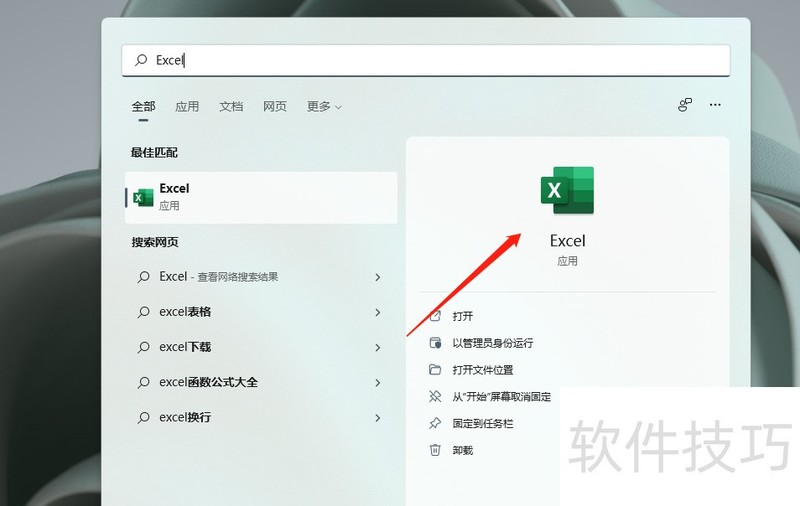Click search icon beside Excel 查看网络搜索结果
Image resolution: width=800 pixels, height=506 pixels.
coord(143,277)
